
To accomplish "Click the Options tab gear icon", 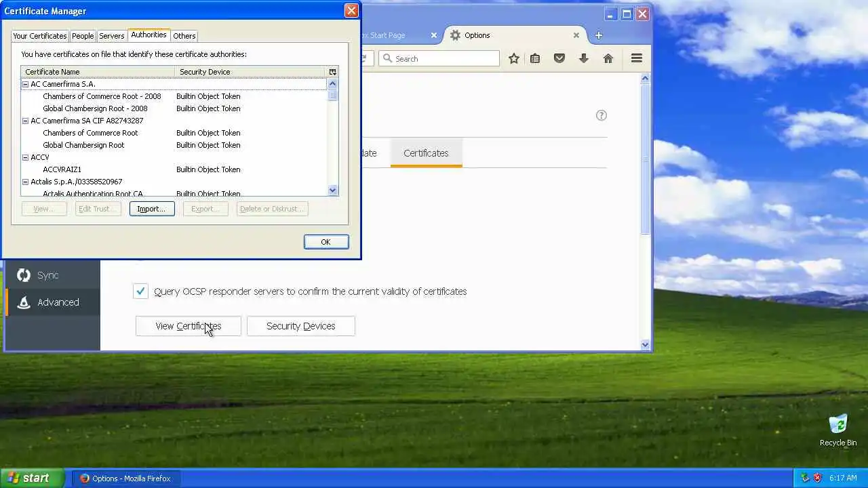I will pyautogui.click(x=455, y=35).
